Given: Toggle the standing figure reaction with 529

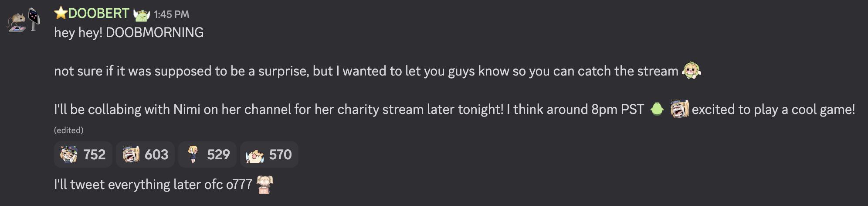Looking at the screenshot, I should [x=207, y=154].
